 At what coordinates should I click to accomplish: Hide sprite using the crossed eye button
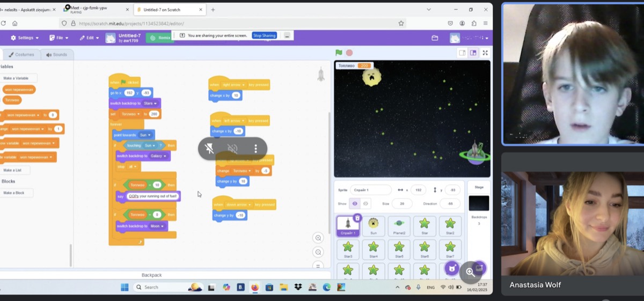(365, 204)
